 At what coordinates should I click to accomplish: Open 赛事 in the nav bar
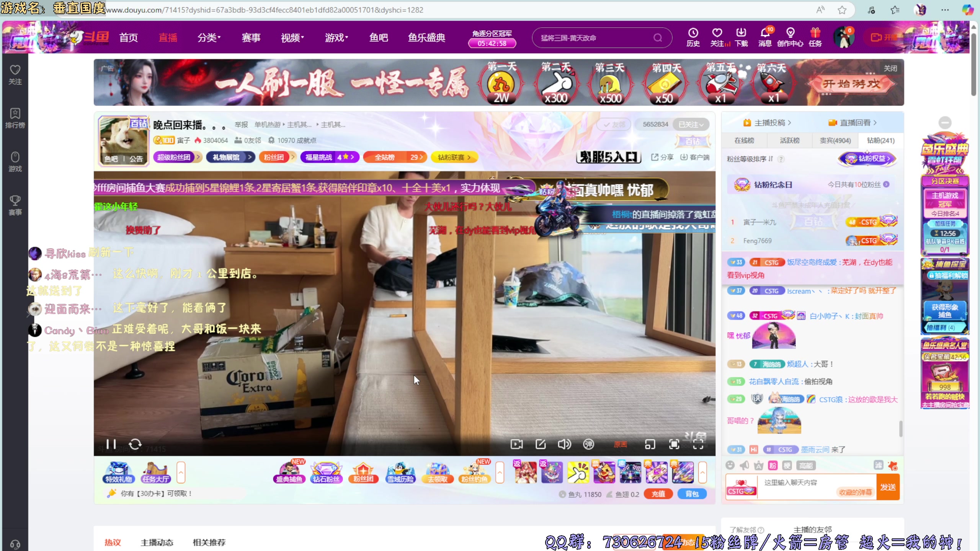click(251, 37)
